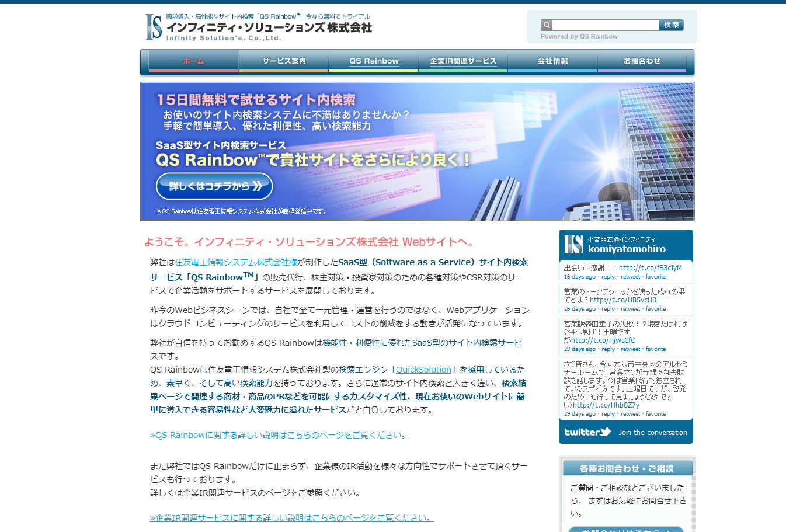Open the サービス案内 navigation tab

tap(284, 61)
